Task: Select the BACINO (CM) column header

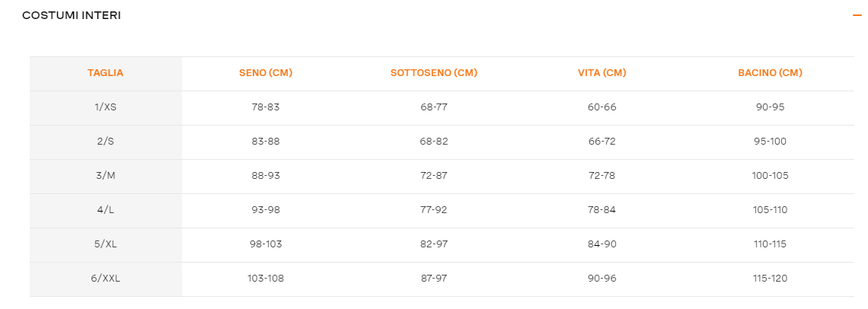Action: click(x=770, y=73)
